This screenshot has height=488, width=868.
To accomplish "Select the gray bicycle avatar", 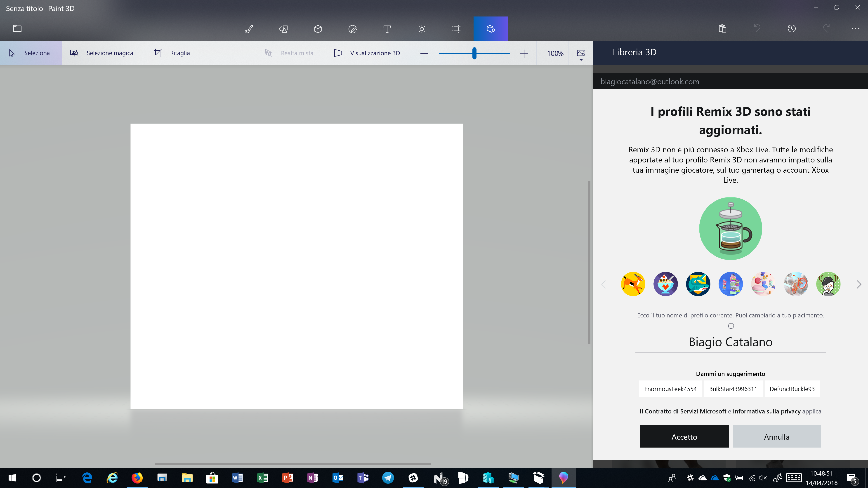I will pyautogui.click(x=796, y=284).
